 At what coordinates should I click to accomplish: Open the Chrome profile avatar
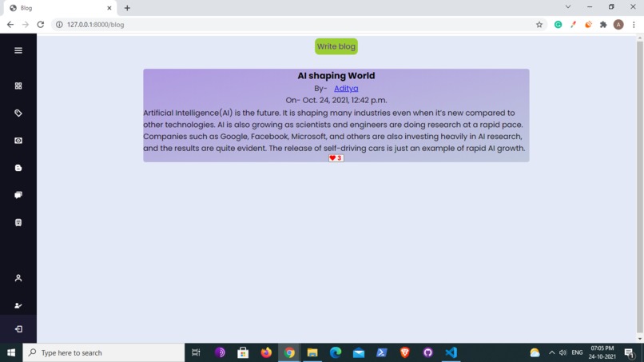[x=618, y=25]
